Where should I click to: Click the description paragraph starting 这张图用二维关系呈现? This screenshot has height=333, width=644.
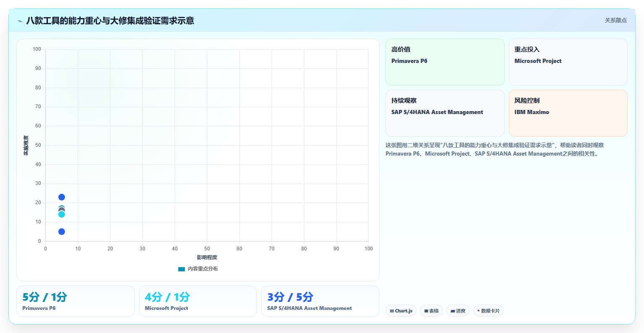tap(495, 149)
